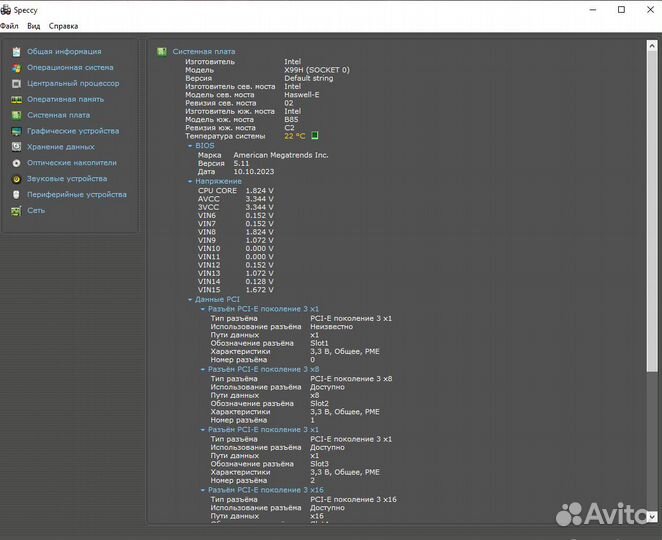Screen dimensions: 662x540
Task: Click the Звуковые устройства speaker icon
Action: coord(16,179)
